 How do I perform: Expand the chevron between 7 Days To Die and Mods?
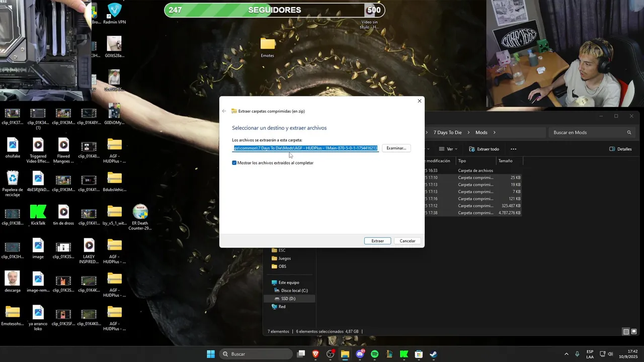click(468, 133)
